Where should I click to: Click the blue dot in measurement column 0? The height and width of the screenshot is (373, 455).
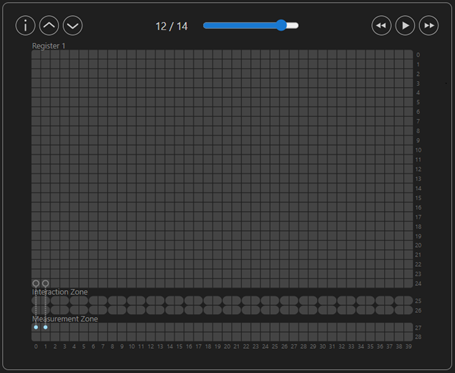tap(36, 327)
